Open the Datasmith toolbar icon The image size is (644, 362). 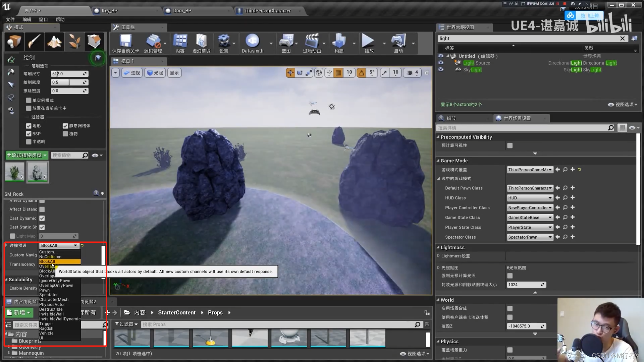pyautogui.click(x=252, y=41)
